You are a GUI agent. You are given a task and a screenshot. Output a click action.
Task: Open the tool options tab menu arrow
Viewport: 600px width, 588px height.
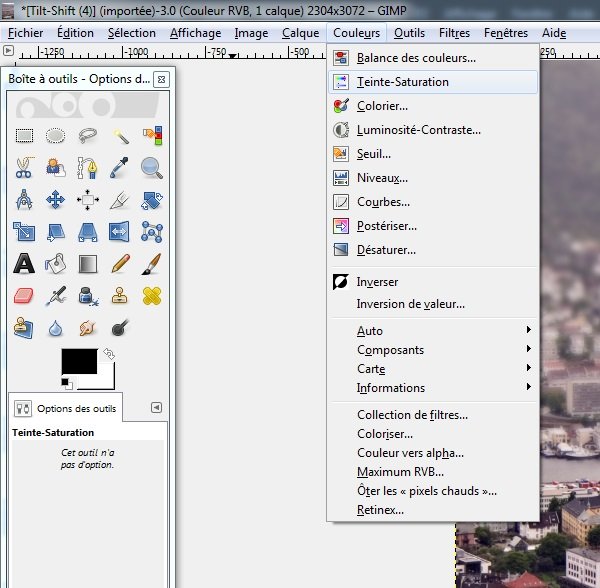point(156,407)
